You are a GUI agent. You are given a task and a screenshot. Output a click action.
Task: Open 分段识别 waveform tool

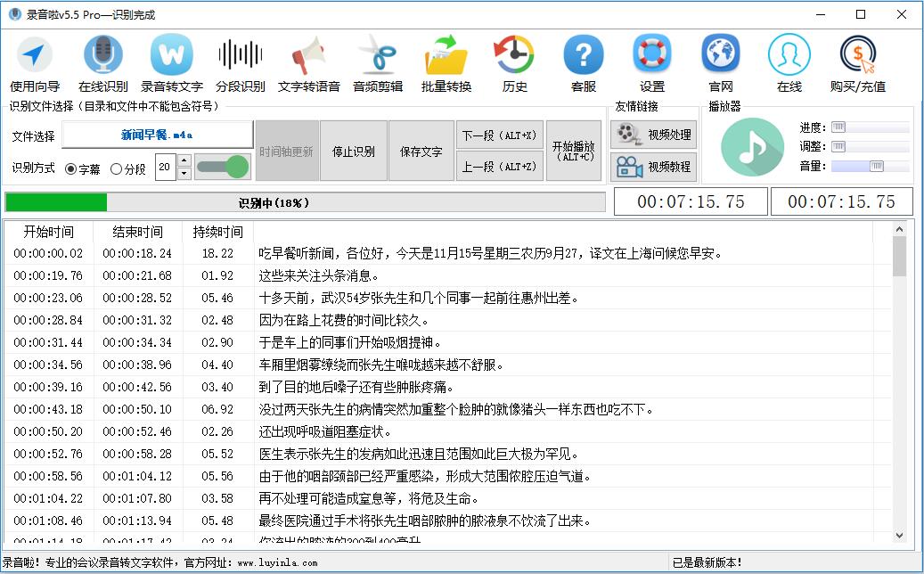[240, 63]
